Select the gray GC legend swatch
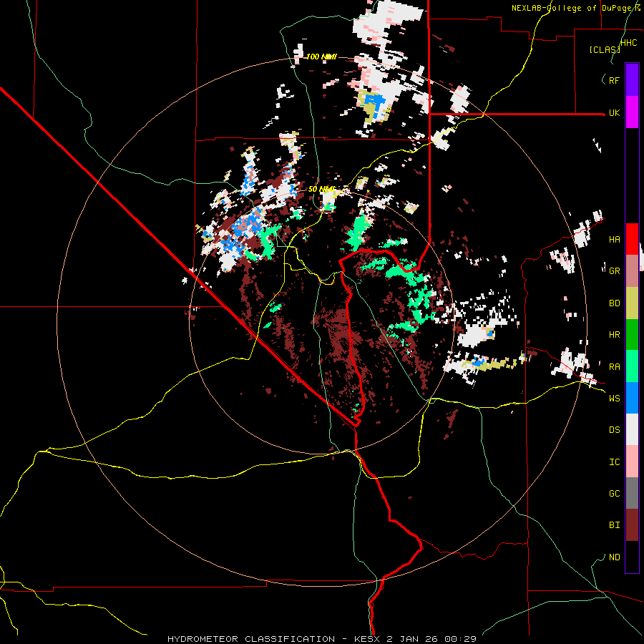Screen dimensions: 644x644 pos(632,493)
